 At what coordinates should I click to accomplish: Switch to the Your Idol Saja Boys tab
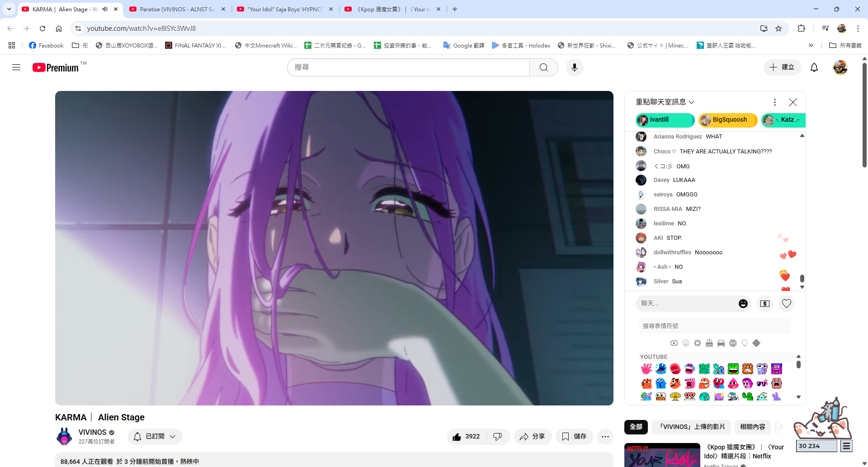pos(285,9)
